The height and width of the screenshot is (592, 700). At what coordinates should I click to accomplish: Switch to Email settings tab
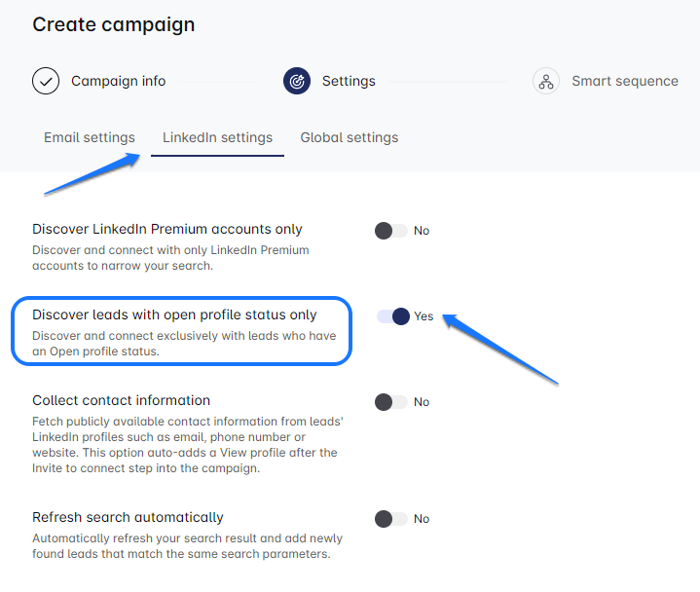pos(90,137)
